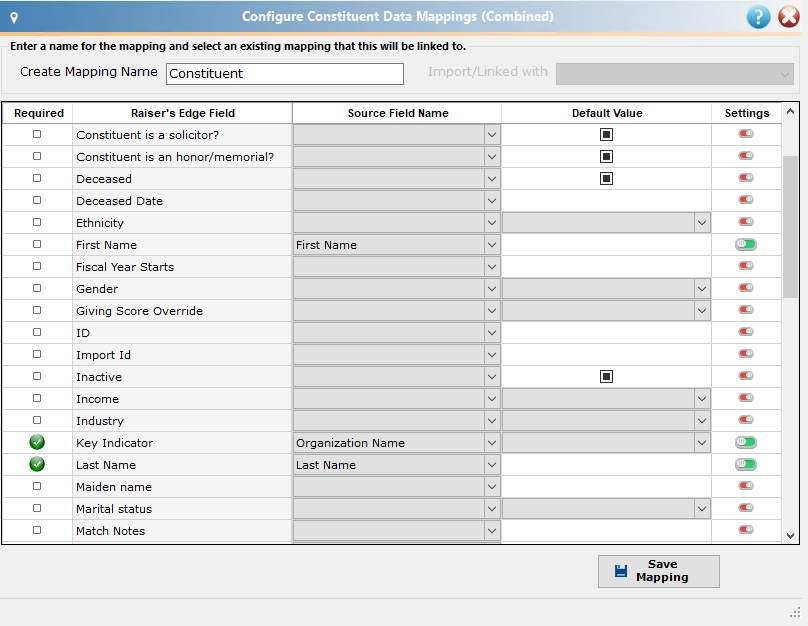808x626 pixels.
Task: Open Source Field dropdown for Match Notes
Action: (x=492, y=531)
